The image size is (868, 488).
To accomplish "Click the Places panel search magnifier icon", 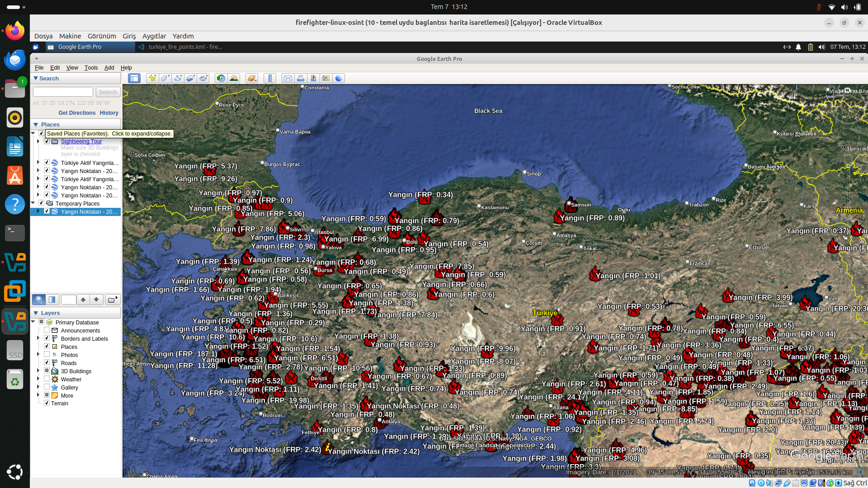I will click(39, 299).
